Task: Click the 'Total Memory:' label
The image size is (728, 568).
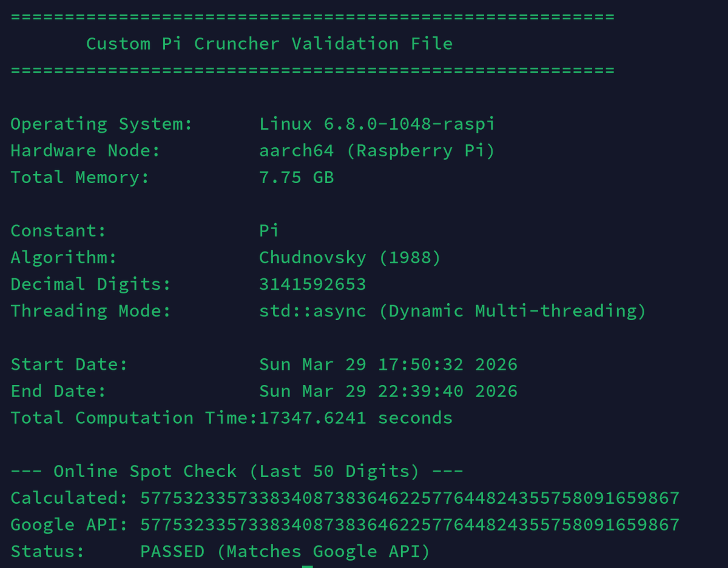Action: (x=80, y=178)
